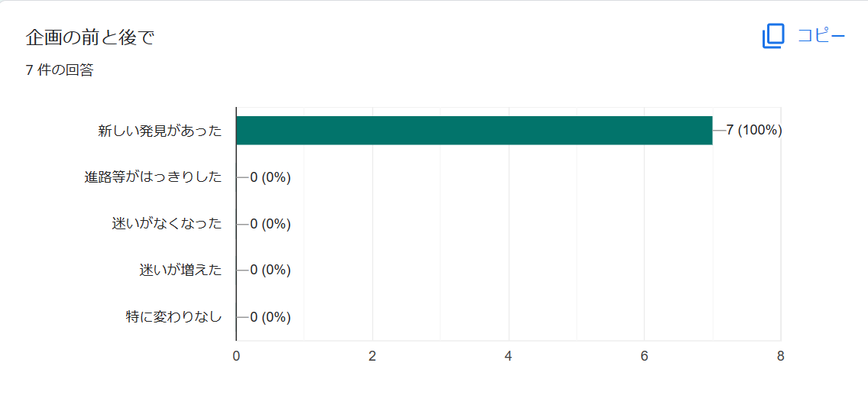Click the 迷いがなくなった category label

tap(167, 224)
